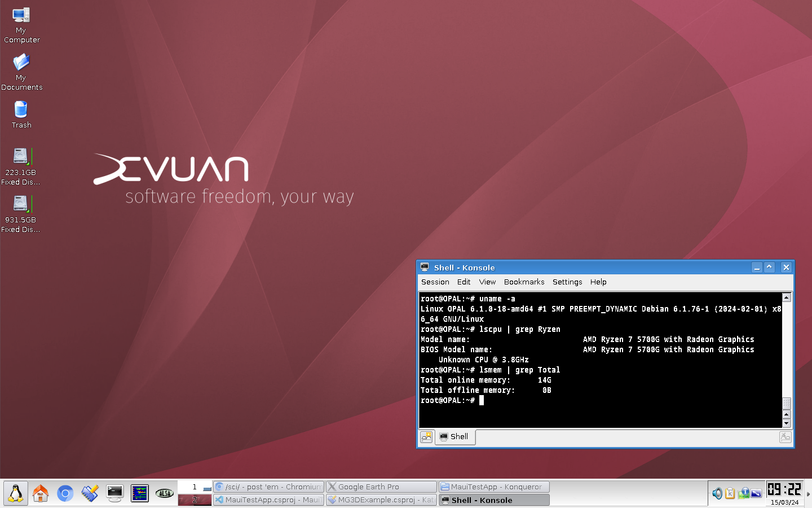Launch the terminal from the panel
This screenshot has width=812, height=508.
115,493
